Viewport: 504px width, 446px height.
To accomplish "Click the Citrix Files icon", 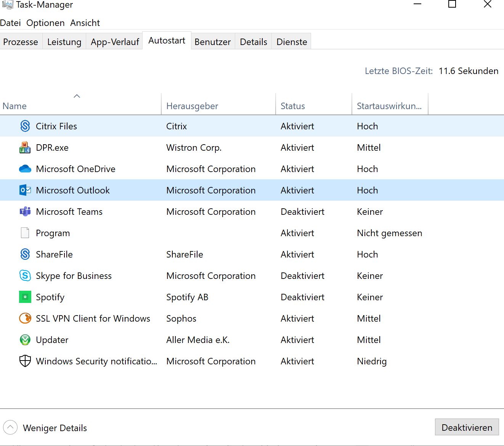I will [x=25, y=126].
